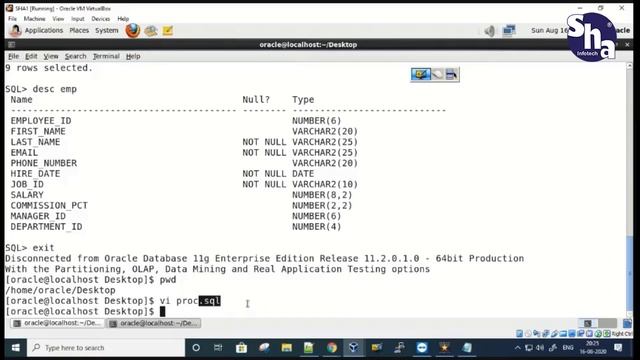Open File Explorer from the taskbar
640x360 pixels.
pos(287,348)
